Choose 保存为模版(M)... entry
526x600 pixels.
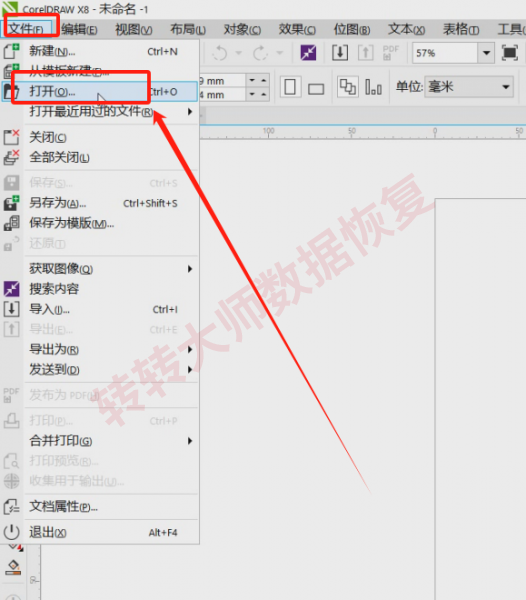coord(99,223)
